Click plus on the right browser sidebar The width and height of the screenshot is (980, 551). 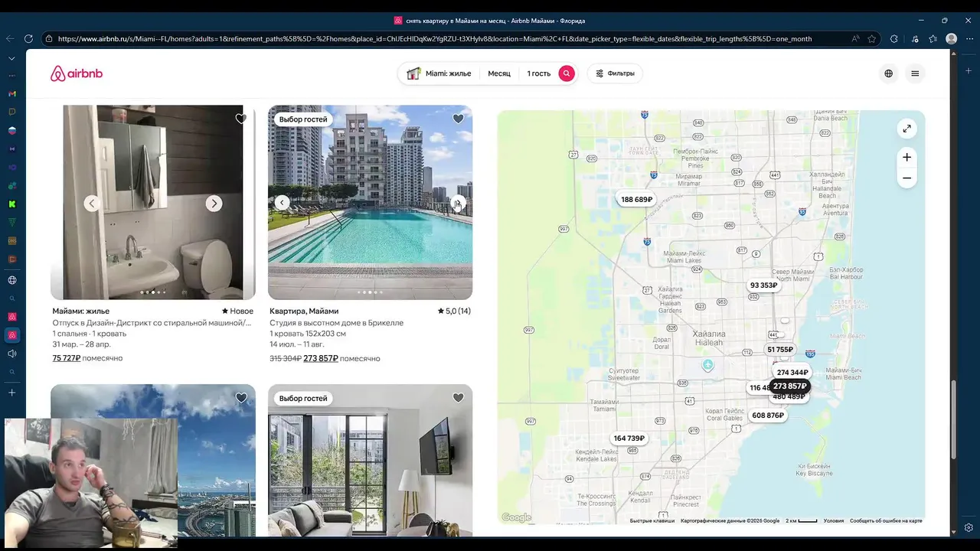click(x=969, y=71)
